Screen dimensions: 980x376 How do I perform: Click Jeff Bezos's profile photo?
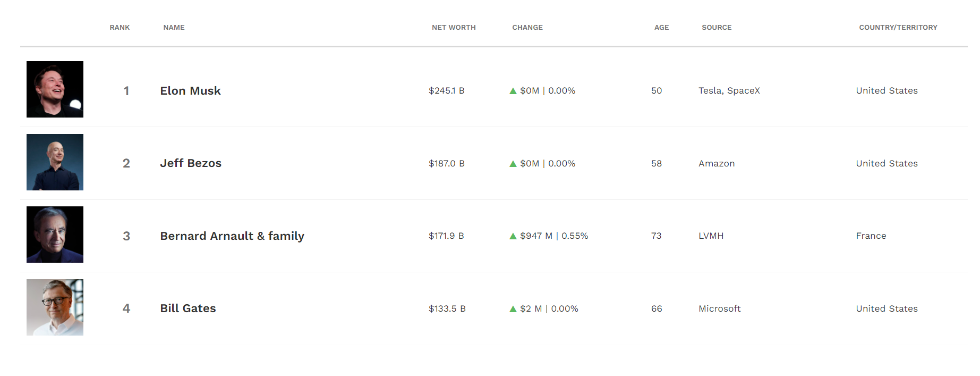pos(55,162)
